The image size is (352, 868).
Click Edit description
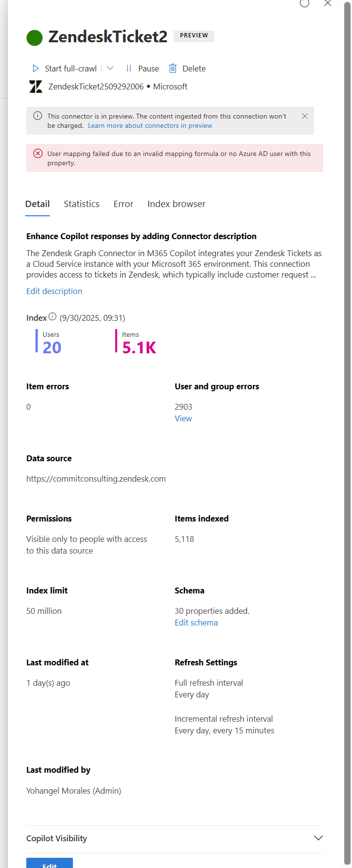click(x=54, y=291)
